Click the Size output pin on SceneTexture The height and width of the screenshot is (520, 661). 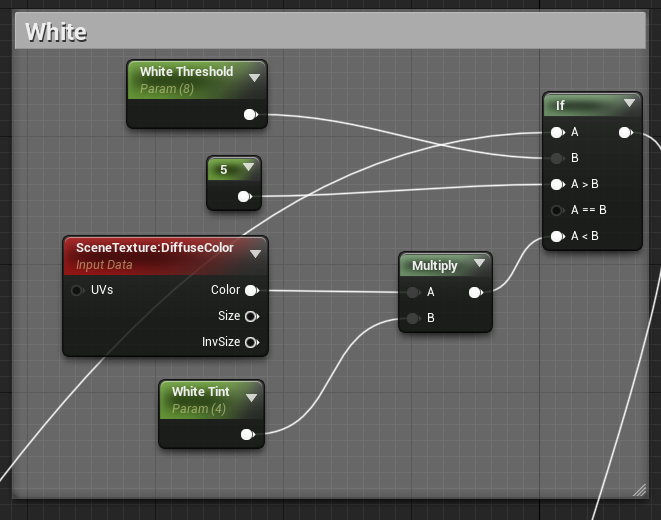point(251,316)
